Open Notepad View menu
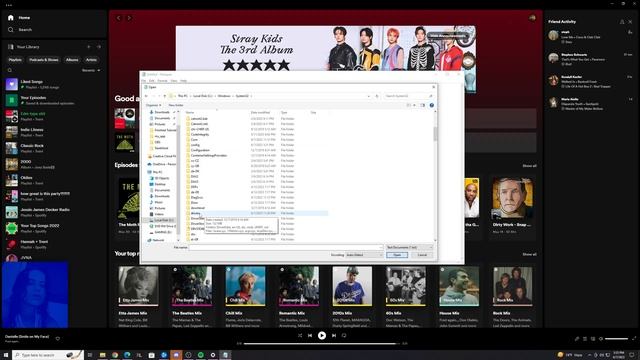Image resolution: width=640 pixels, height=360 pixels. tap(174, 81)
